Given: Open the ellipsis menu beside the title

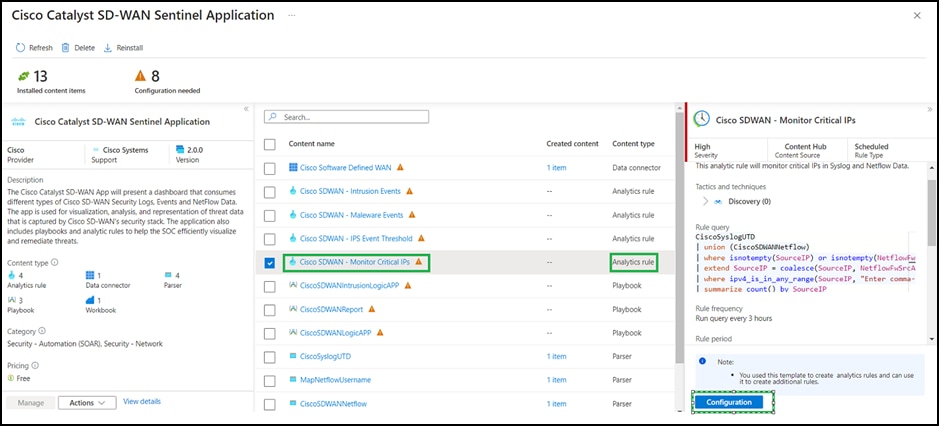Looking at the screenshot, I should click(x=292, y=15).
